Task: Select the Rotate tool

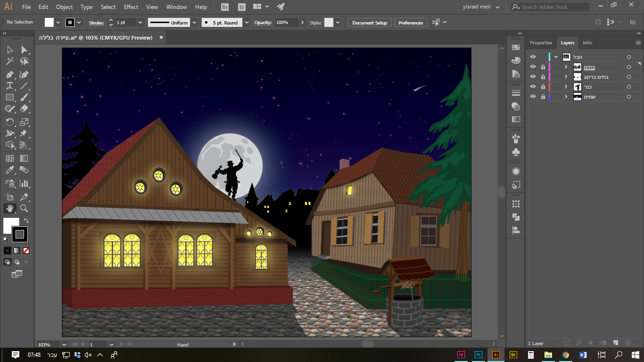Action: pos(9,122)
